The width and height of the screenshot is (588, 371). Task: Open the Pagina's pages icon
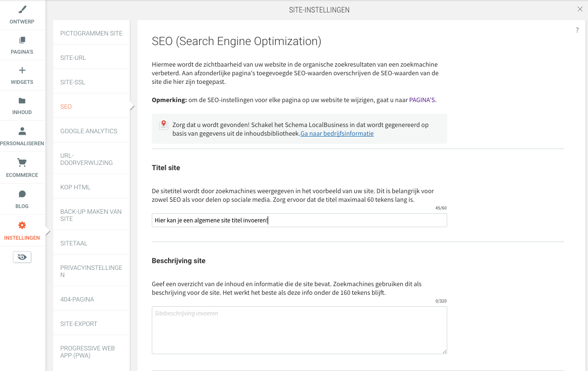pyautogui.click(x=22, y=40)
